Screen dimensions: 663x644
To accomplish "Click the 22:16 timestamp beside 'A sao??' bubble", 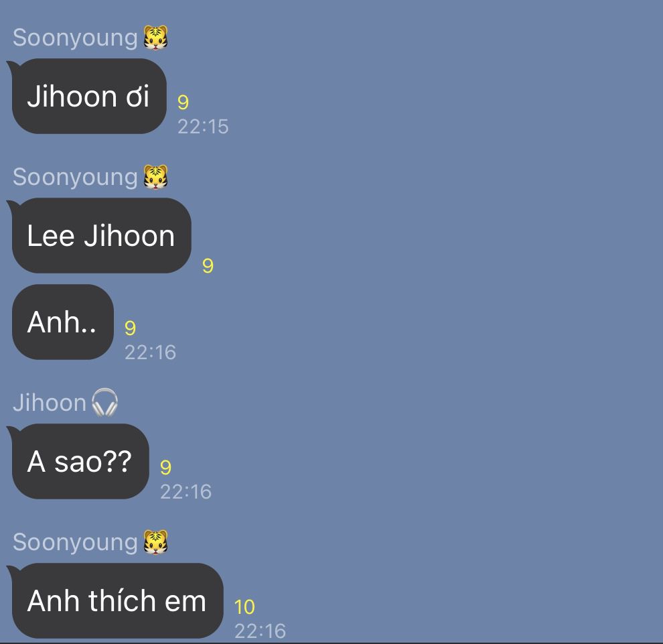I will (186, 492).
